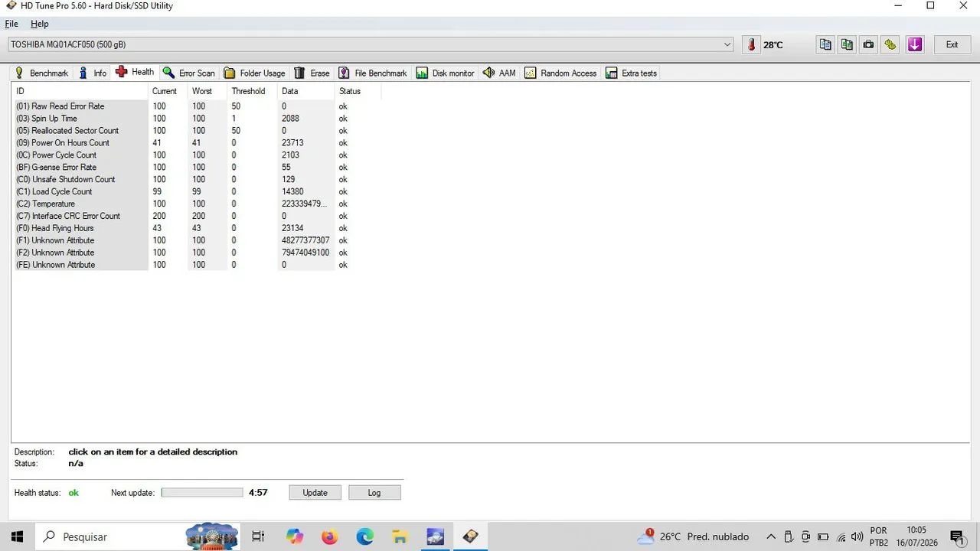This screenshot has width=980, height=551.
Task: Select the (05) Reallocated Sector Count row
Action: 197,131
